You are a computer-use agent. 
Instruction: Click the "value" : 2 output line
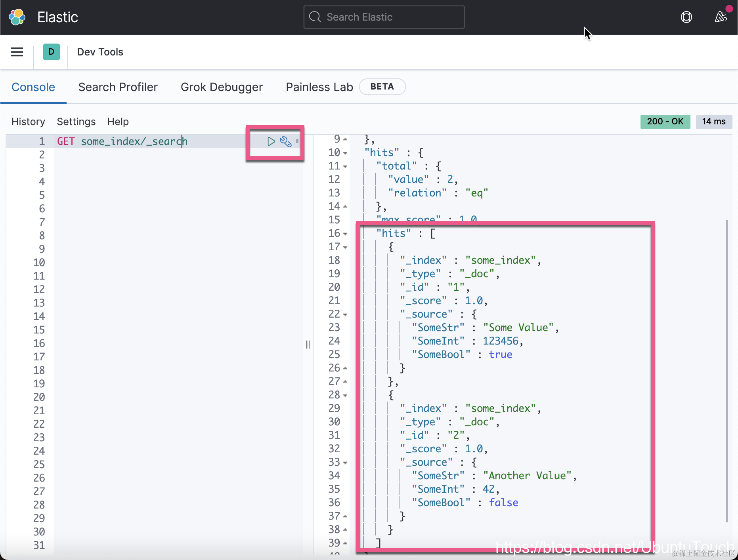click(423, 179)
